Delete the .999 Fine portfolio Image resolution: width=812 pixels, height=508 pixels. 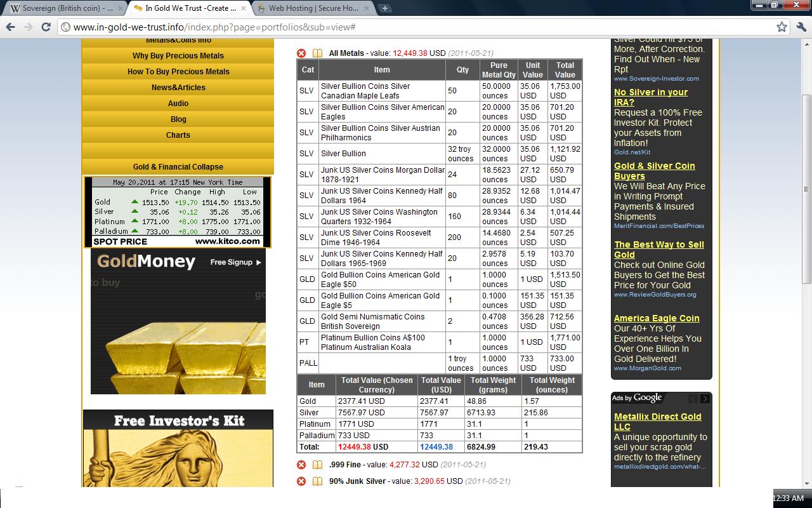(301, 465)
